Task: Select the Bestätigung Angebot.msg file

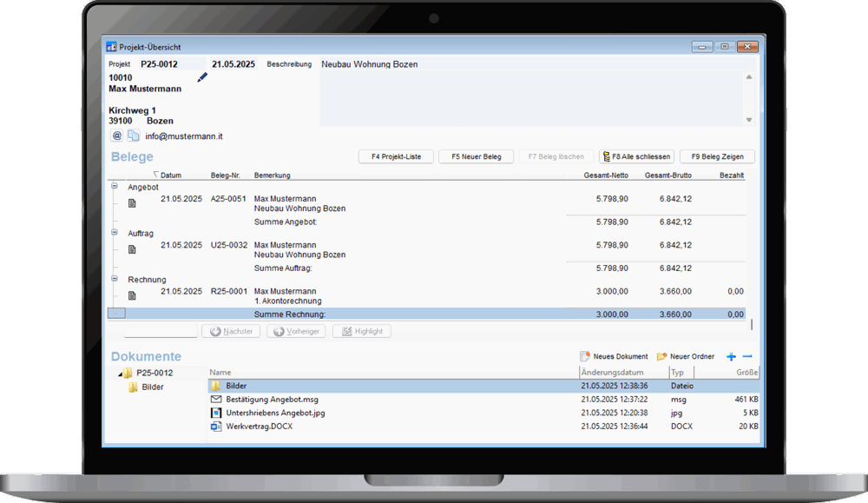Action: pyautogui.click(x=272, y=400)
